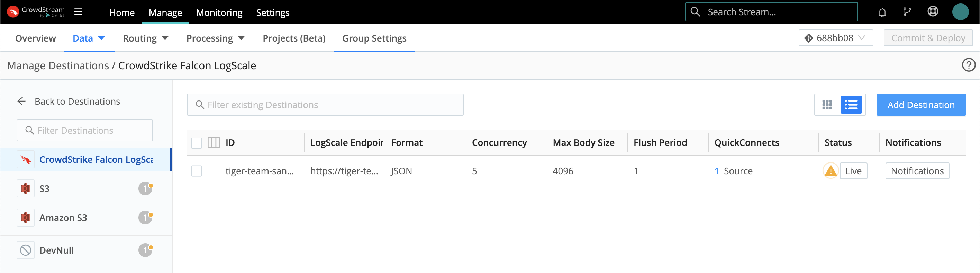Screen dimensions: 980x273
Task: Open the version control branch icon
Action: click(x=907, y=12)
